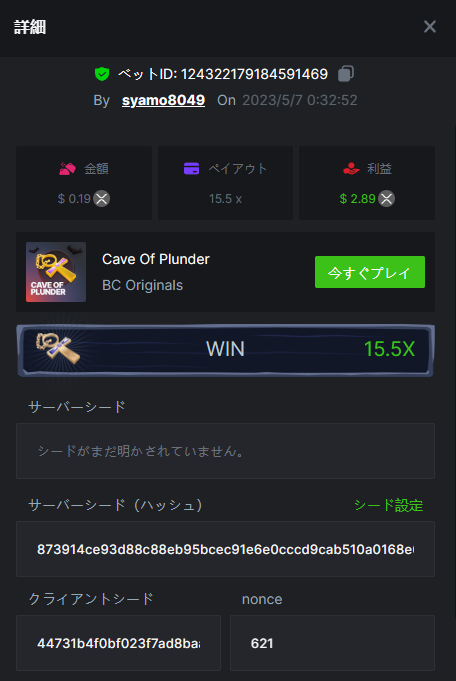
Task: Open syamo8049 user profile link
Action: click(x=163, y=100)
